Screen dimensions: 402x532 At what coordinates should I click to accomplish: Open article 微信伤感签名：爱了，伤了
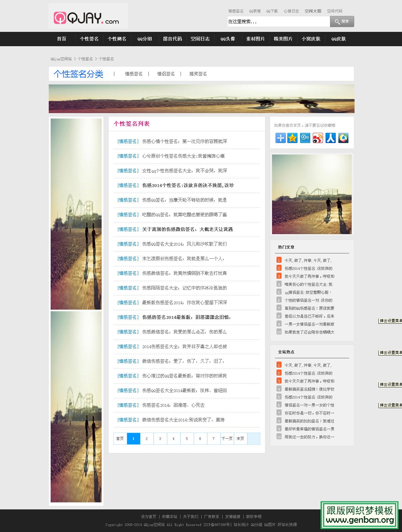coord(183,361)
